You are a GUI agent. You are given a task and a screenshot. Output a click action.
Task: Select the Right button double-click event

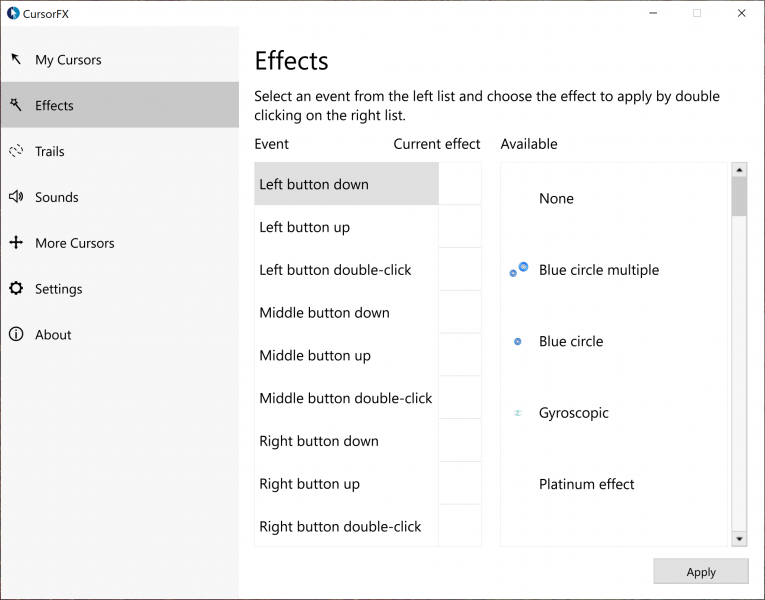340,527
